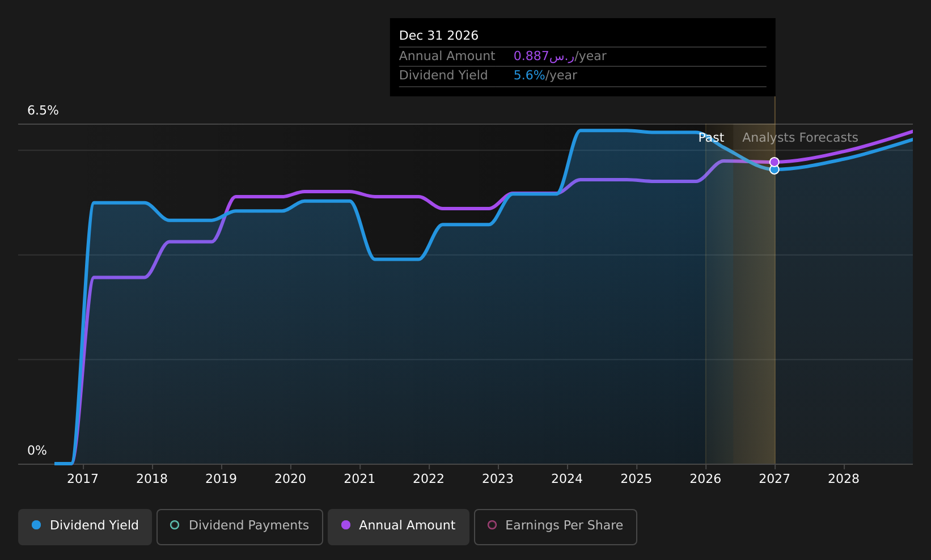Click the 2018 x-axis label

point(152,479)
